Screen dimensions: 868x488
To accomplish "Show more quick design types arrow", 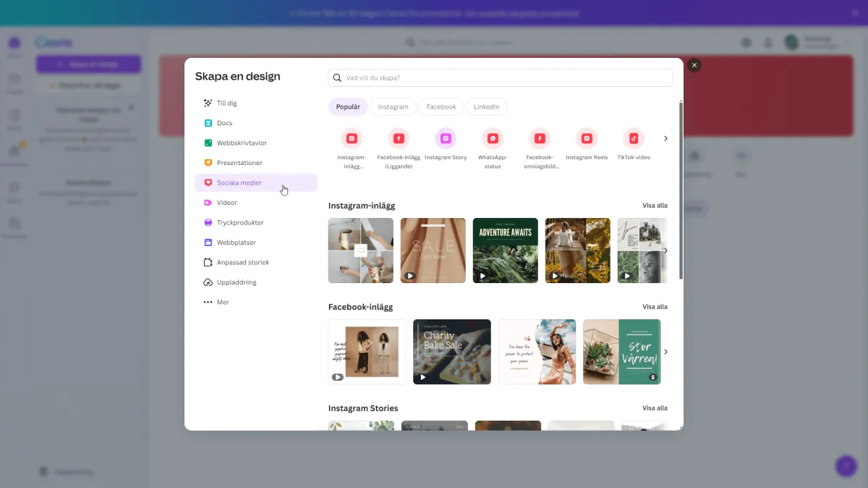I will point(665,138).
